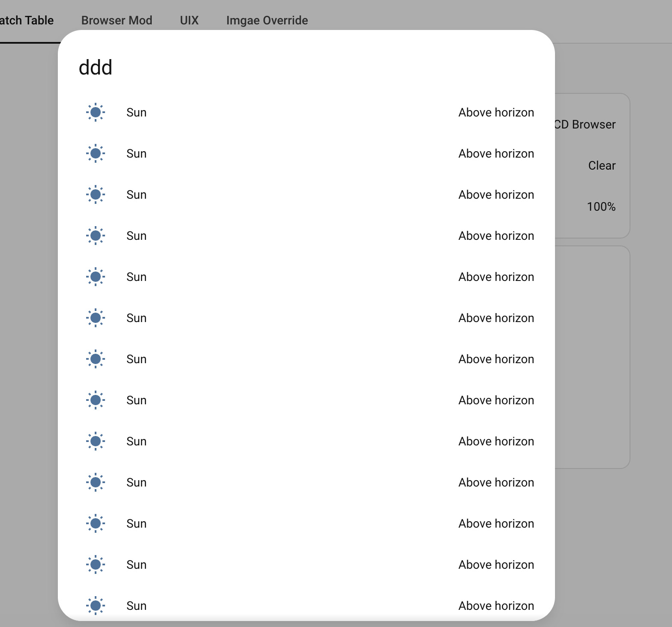Click the Sun icon in the fifth row
The image size is (672, 627).
[96, 277]
